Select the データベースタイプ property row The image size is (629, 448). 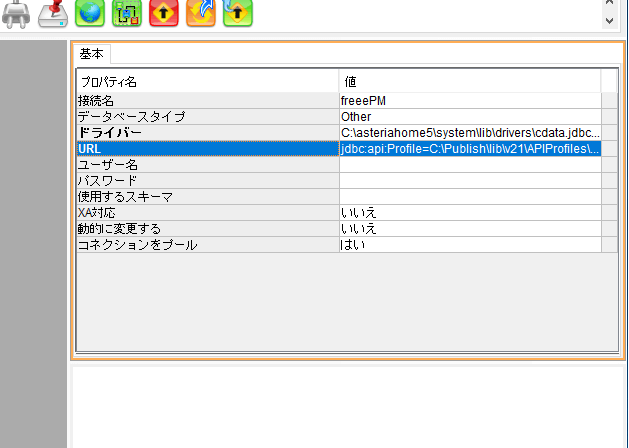[208, 117]
